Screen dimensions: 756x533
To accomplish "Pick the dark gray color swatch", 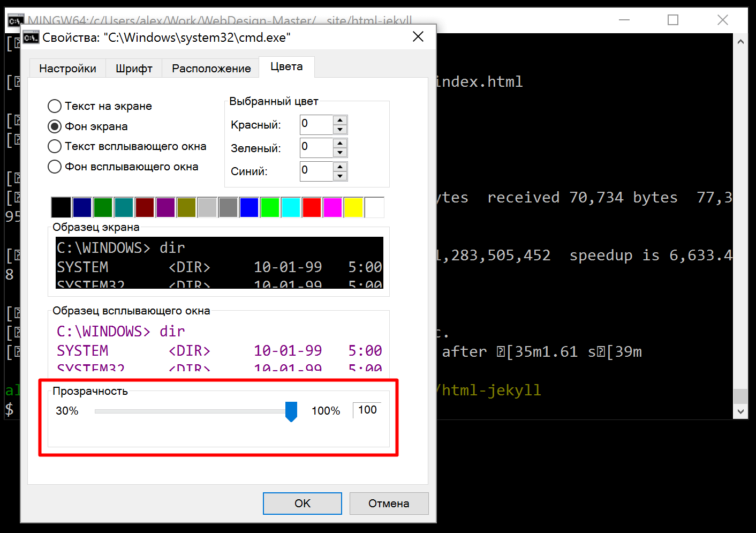I will click(228, 207).
